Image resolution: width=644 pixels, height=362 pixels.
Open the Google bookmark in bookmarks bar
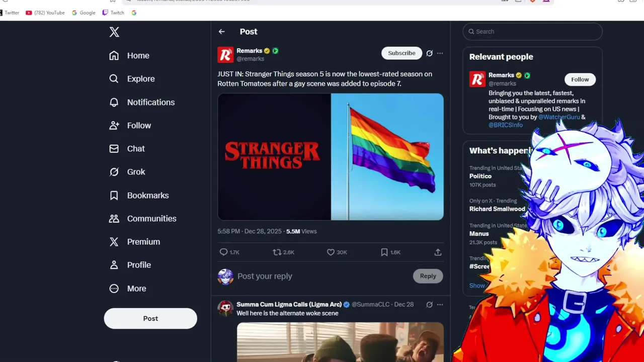[84, 13]
